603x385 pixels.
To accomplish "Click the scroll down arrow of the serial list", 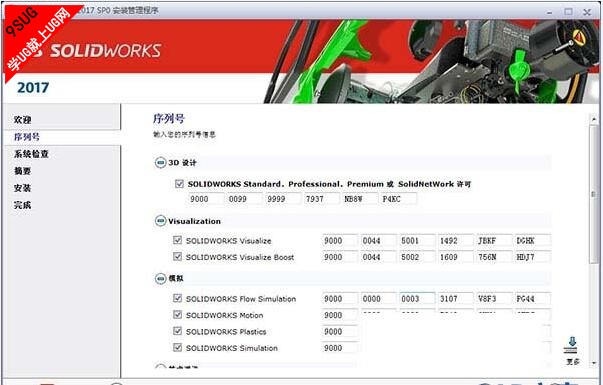I will (594, 362).
